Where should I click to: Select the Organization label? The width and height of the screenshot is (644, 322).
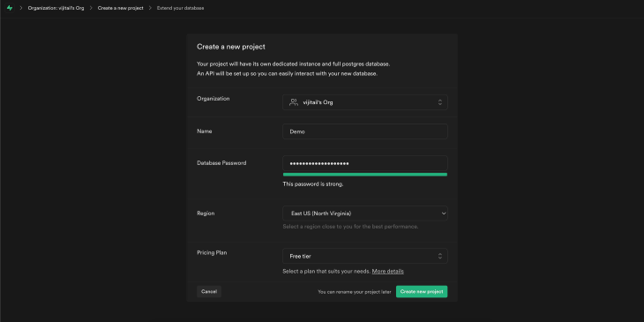pyautogui.click(x=213, y=99)
